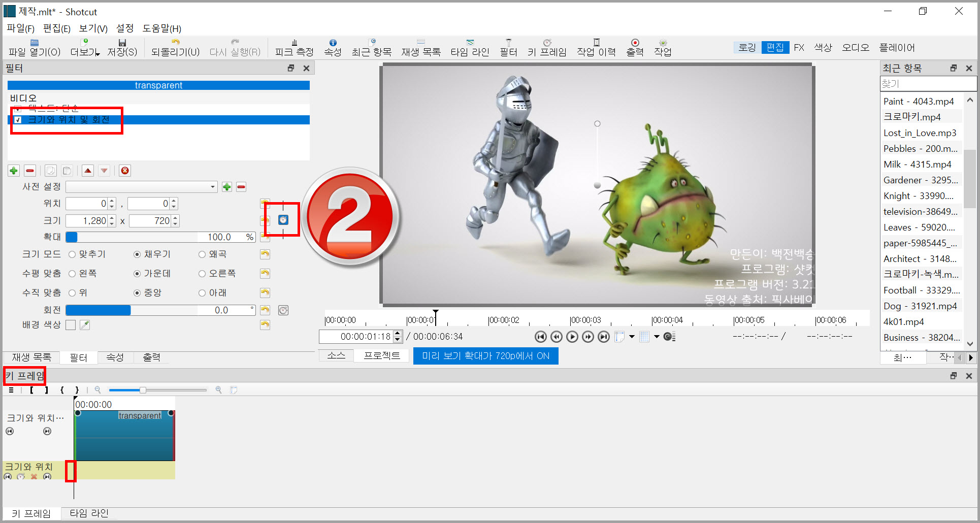Open the 편집(E) menu

(x=56, y=28)
